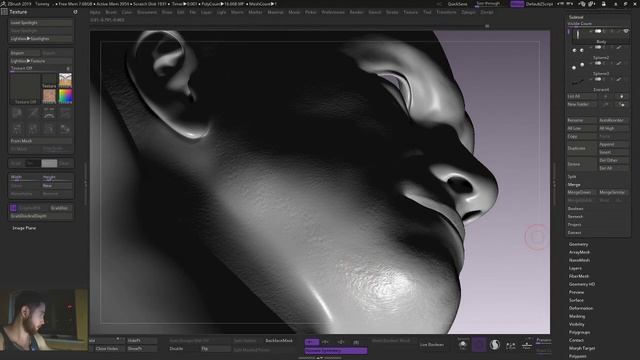Open the Document menu

(147, 12)
